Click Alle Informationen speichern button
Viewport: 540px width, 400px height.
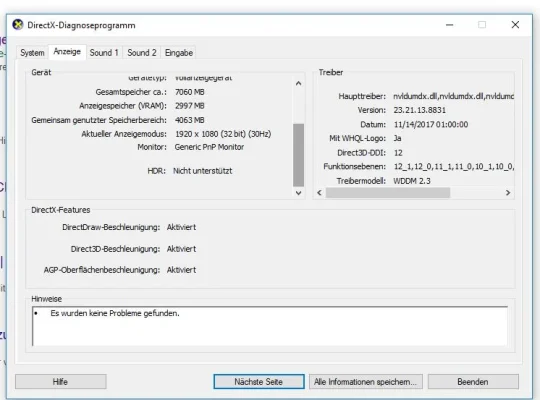click(365, 382)
